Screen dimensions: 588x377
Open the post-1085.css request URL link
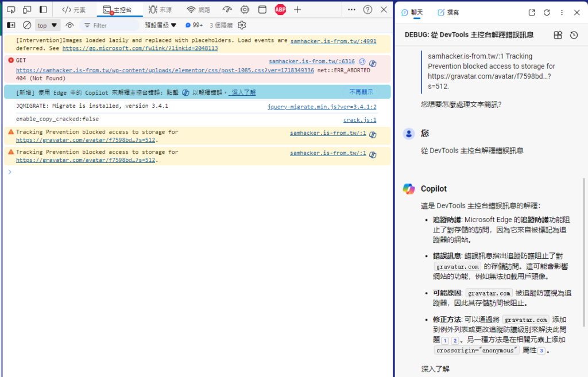(x=165, y=71)
